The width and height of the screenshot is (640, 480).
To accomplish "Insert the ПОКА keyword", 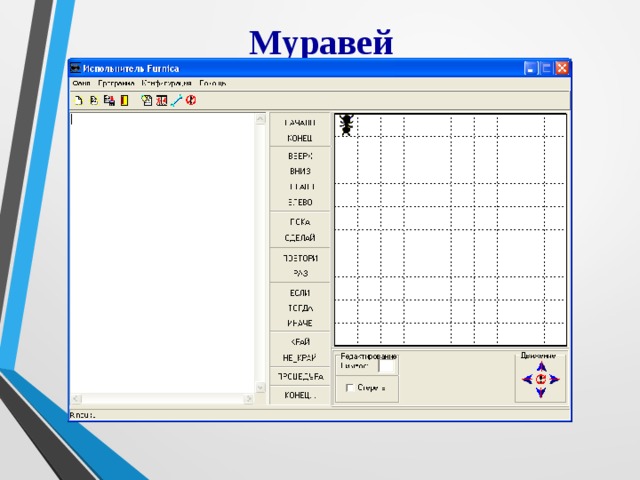I will (300, 222).
